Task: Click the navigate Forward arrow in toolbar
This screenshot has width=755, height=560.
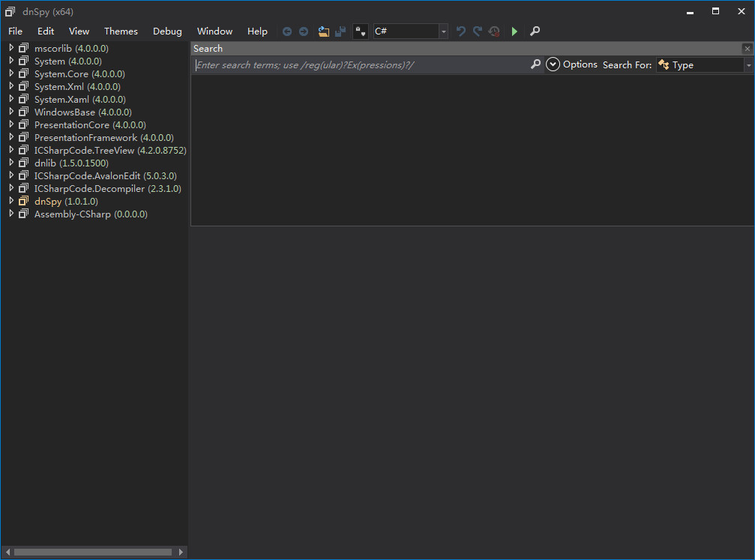Action: point(304,31)
